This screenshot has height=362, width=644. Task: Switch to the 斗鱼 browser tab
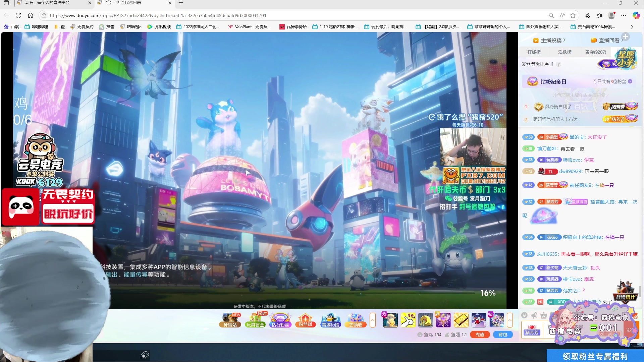click(x=54, y=3)
